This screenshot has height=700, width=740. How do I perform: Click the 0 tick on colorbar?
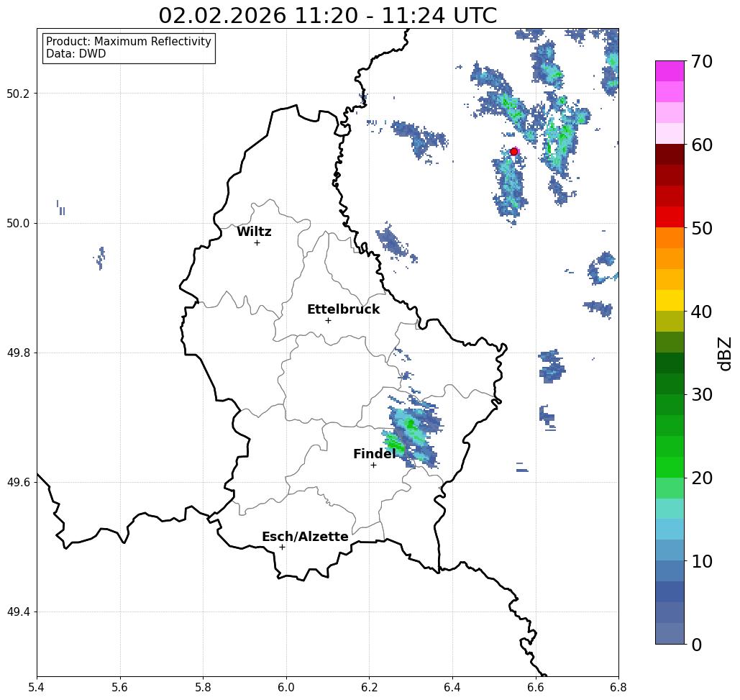point(697,645)
